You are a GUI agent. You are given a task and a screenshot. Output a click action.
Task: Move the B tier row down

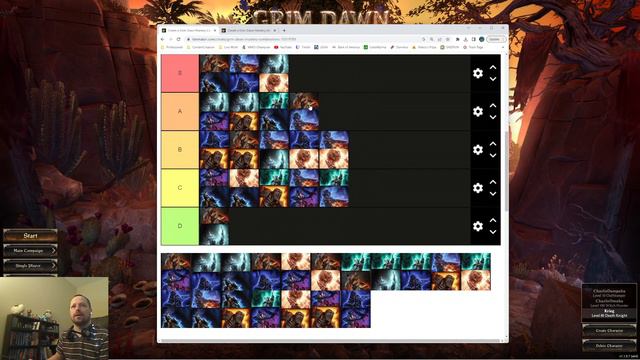(493, 156)
